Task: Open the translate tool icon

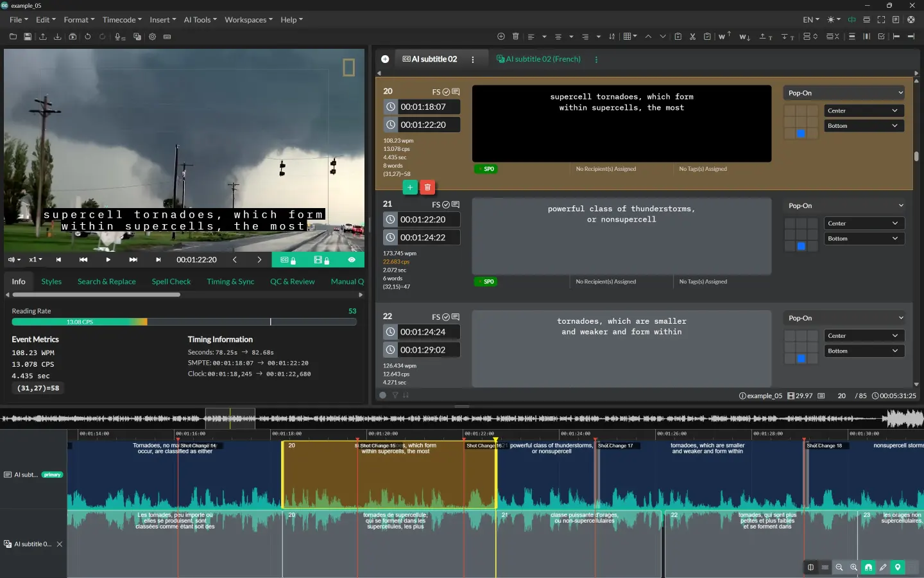Action: [137, 37]
